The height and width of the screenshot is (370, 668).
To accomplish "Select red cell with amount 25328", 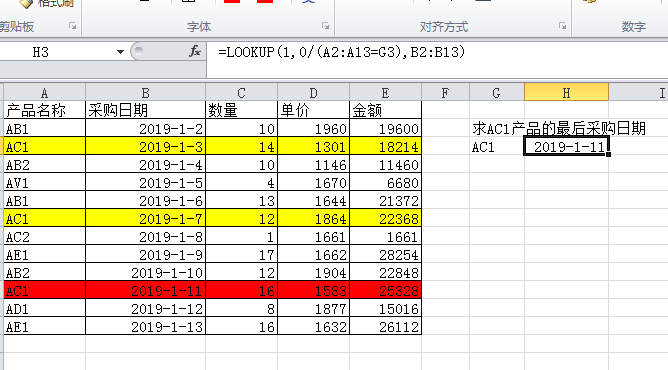I will (x=385, y=290).
